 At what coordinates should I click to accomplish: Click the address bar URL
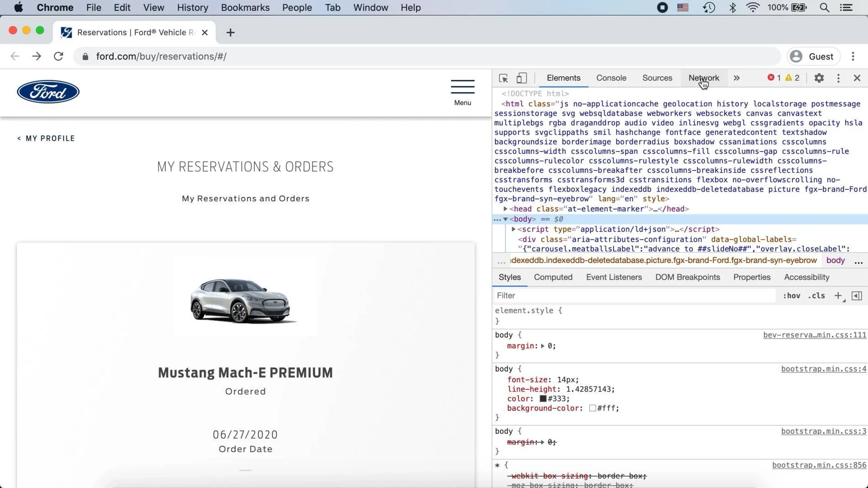[x=161, y=56]
